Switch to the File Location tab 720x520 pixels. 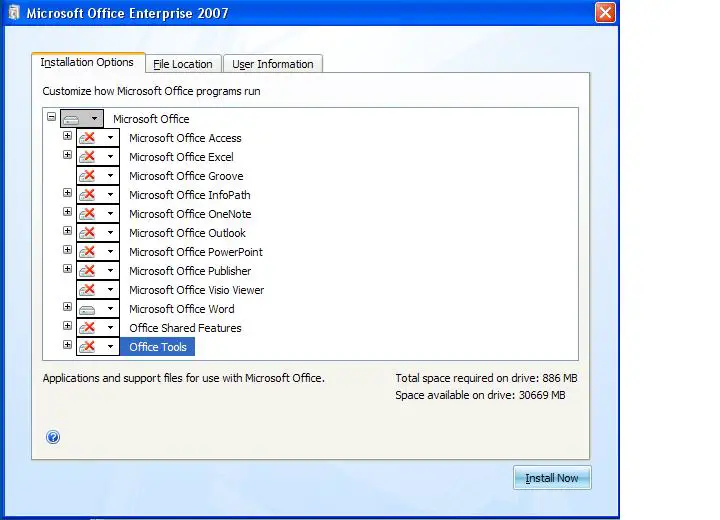(183, 64)
